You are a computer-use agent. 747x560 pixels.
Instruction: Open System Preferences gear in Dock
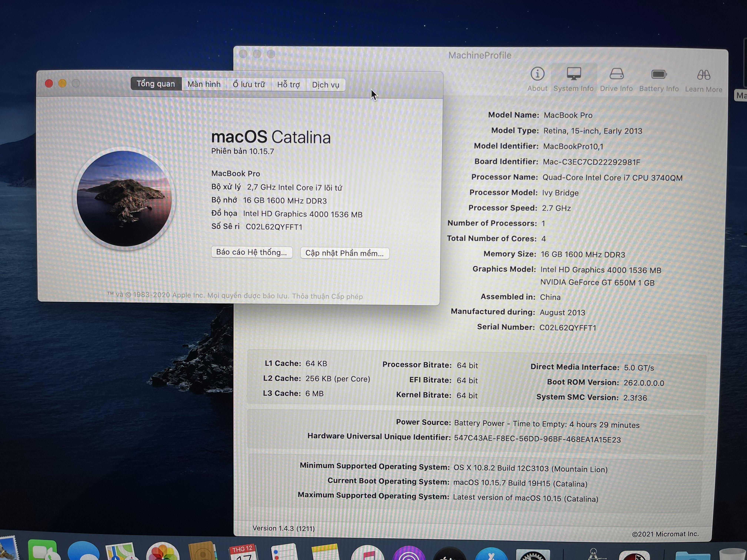(533, 554)
